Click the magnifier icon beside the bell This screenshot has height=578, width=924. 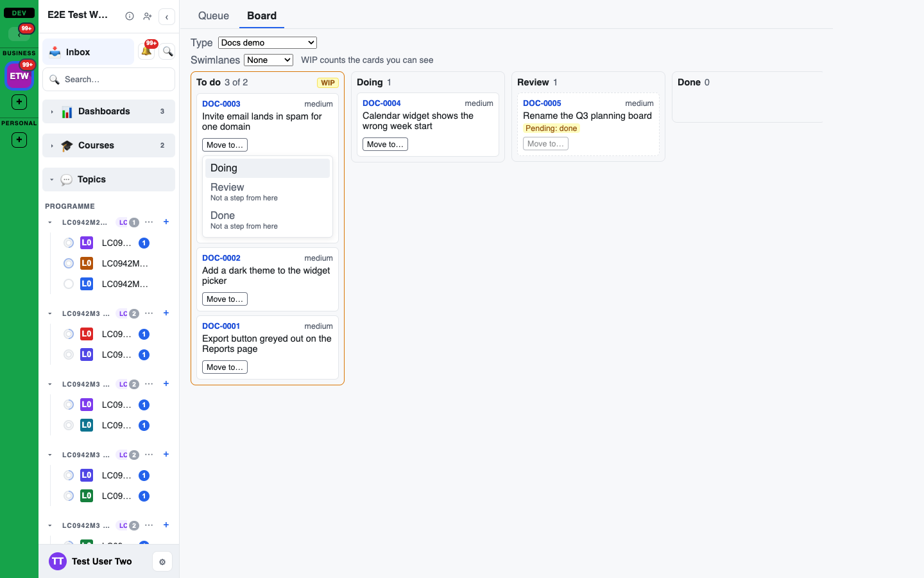click(167, 51)
